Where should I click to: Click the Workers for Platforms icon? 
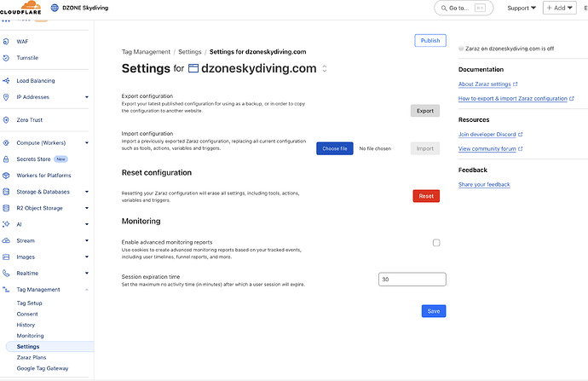coord(6,176)
